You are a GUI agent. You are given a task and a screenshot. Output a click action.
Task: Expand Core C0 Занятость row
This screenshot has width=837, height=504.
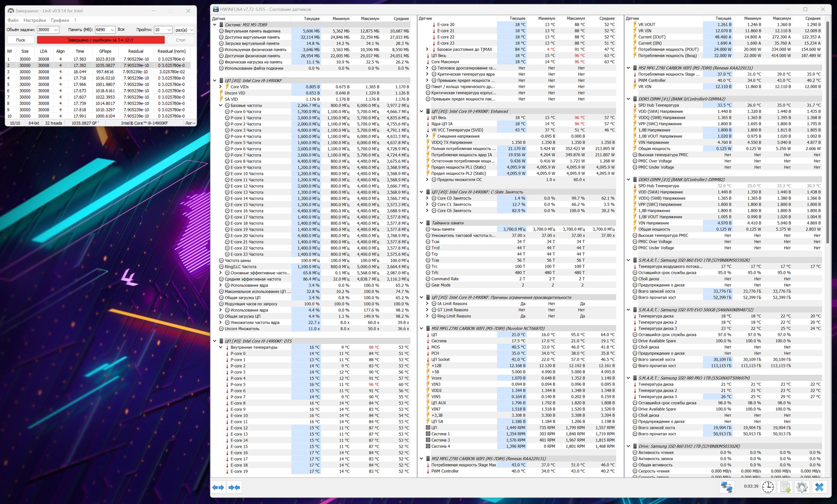coord(427,198)
